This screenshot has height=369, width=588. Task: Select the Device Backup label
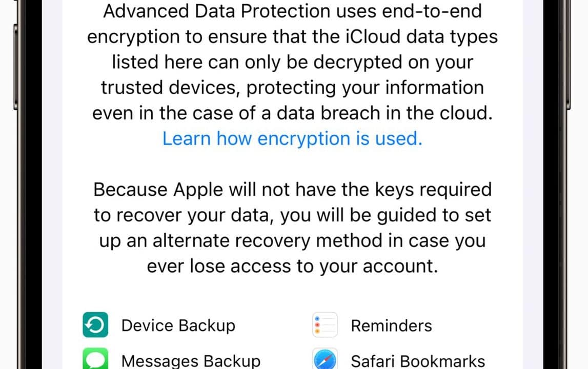point(178,325)
